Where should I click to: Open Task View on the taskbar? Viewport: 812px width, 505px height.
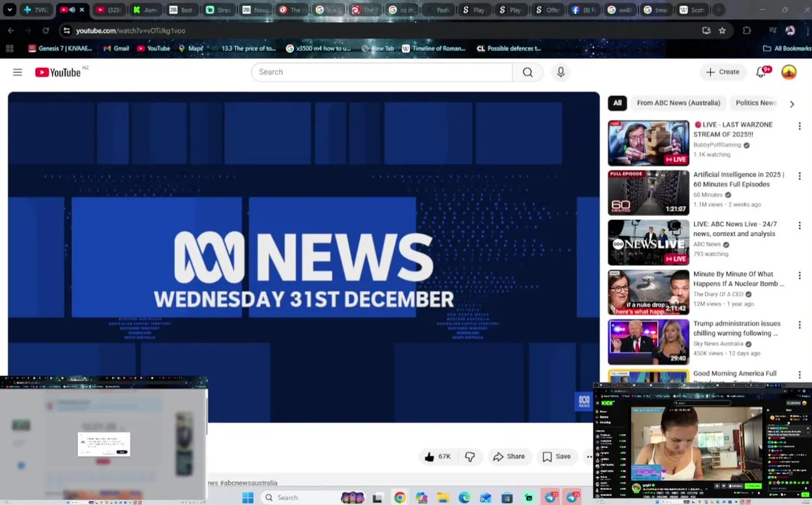[x=378, y=497]
